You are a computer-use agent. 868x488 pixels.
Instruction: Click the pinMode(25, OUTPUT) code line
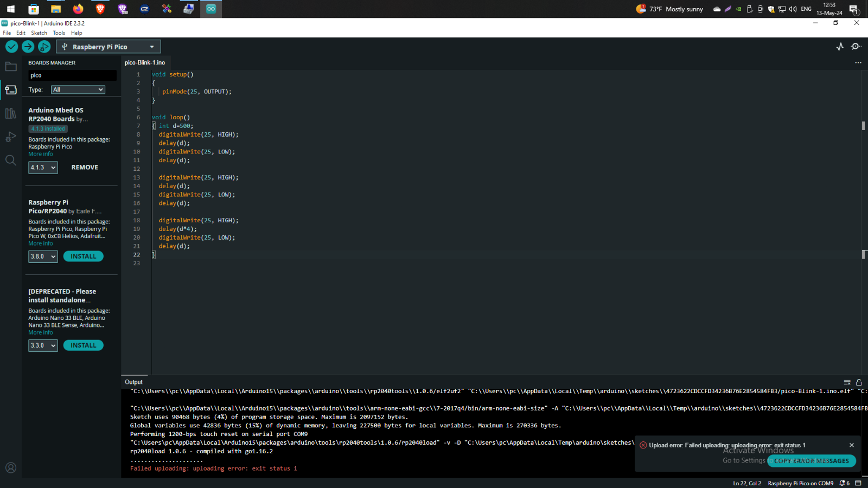pos(197,92)
